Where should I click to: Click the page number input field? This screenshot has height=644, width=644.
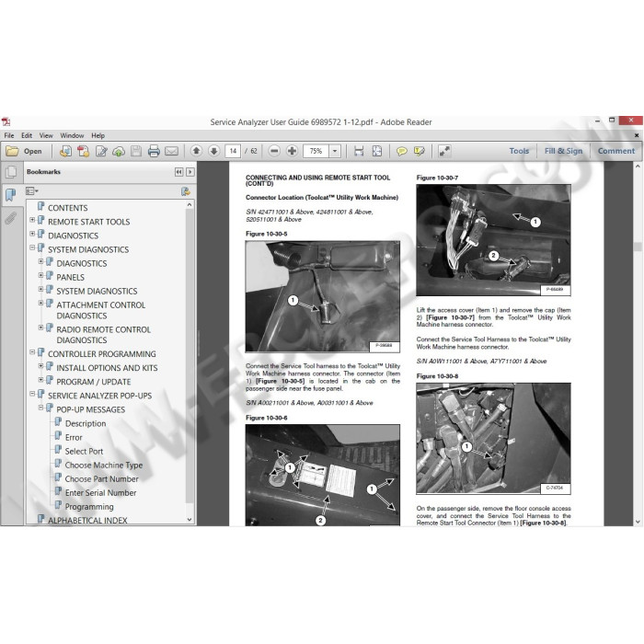coord(233,151)
